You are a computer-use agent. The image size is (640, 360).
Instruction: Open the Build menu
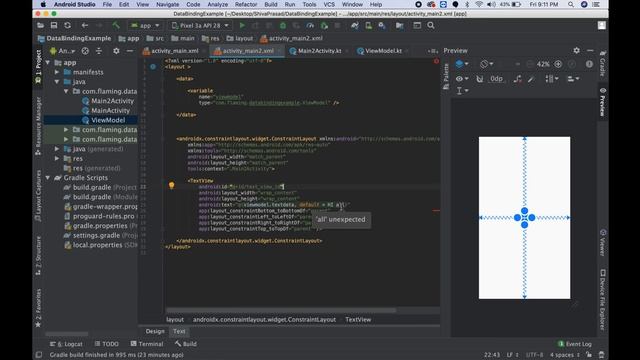271,4
